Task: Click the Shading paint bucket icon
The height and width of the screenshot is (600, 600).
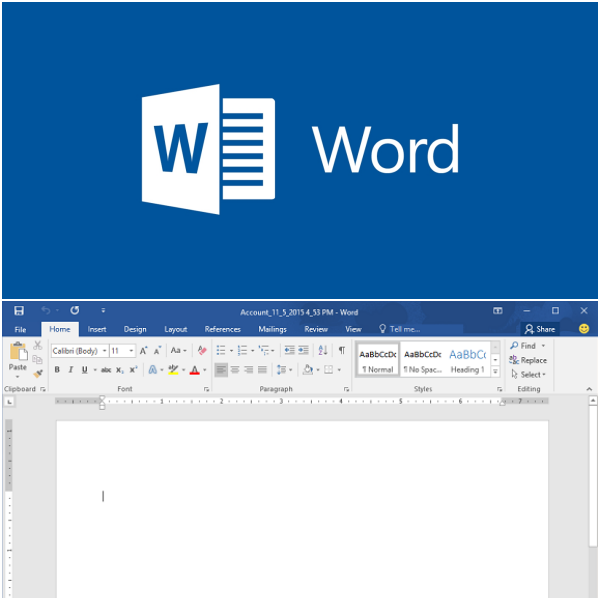Action: point(308,370)
